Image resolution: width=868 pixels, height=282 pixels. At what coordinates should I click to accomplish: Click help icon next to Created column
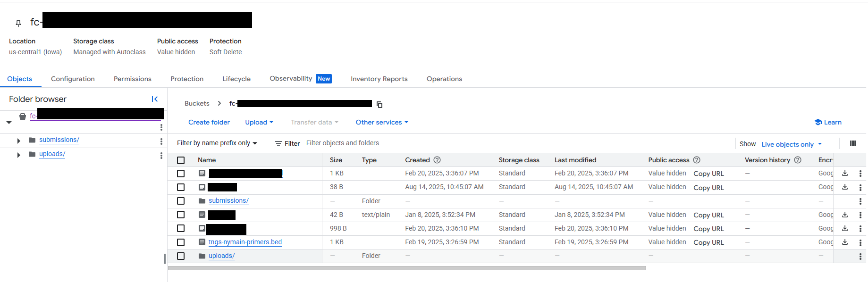437,160
